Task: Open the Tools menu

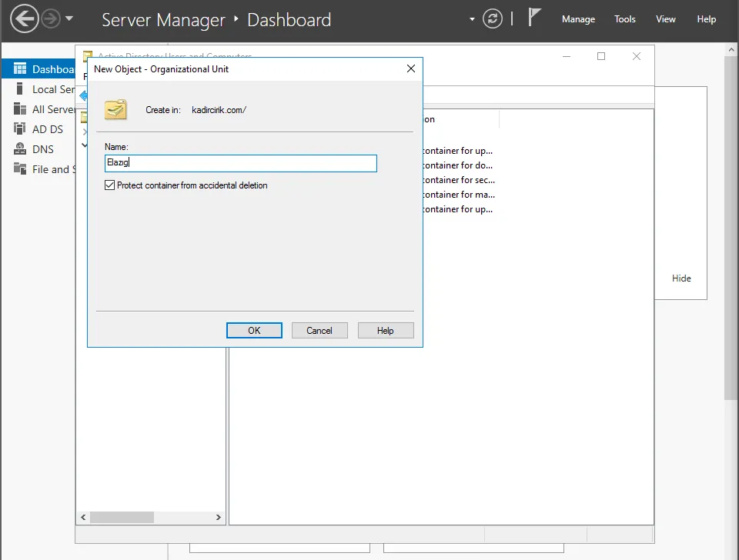Action: click(624, 19)
